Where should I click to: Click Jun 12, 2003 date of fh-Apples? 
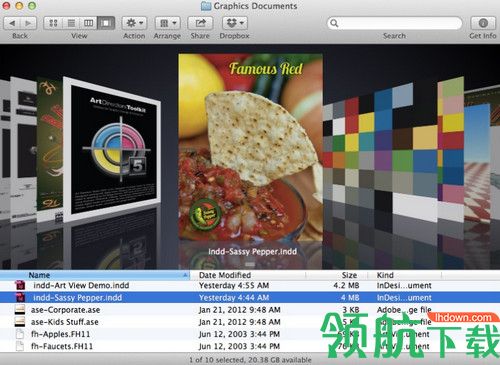(x=239, y=334)
